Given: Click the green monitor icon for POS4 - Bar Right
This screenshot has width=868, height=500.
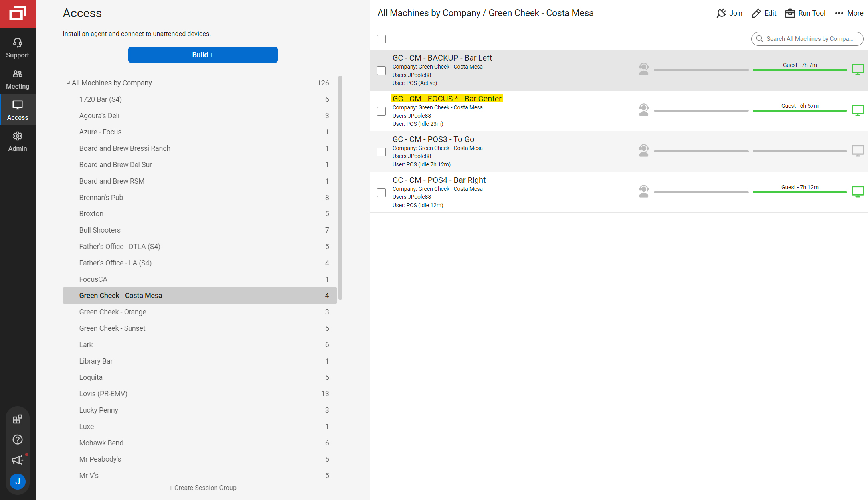Looking at the screenshot, I should point(858,192).
